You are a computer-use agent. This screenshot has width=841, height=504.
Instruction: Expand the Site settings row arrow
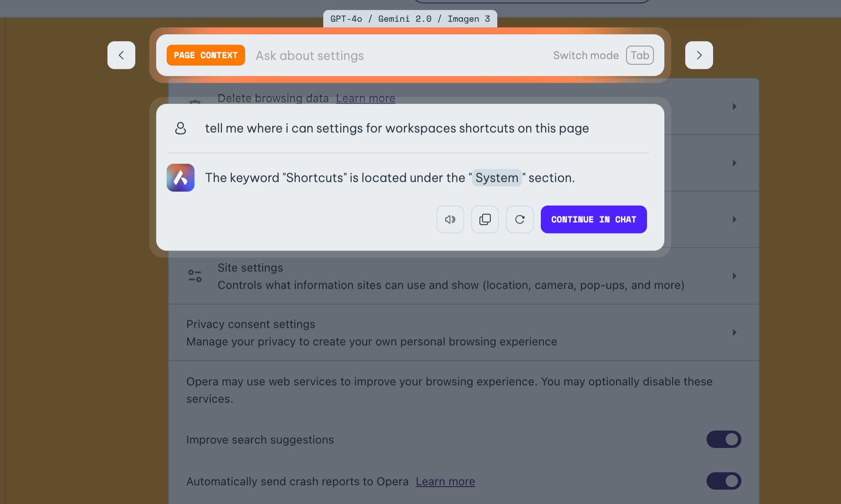[x=734, y=276]
